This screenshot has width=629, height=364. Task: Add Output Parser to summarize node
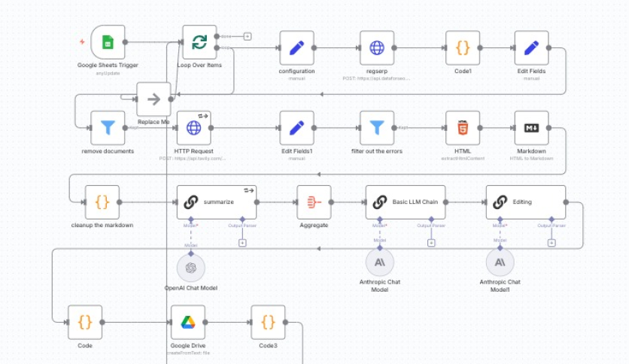tap(242, 243)
